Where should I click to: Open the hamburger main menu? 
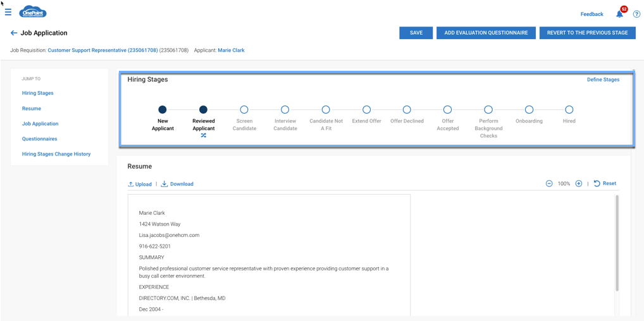tap(8, 12)
